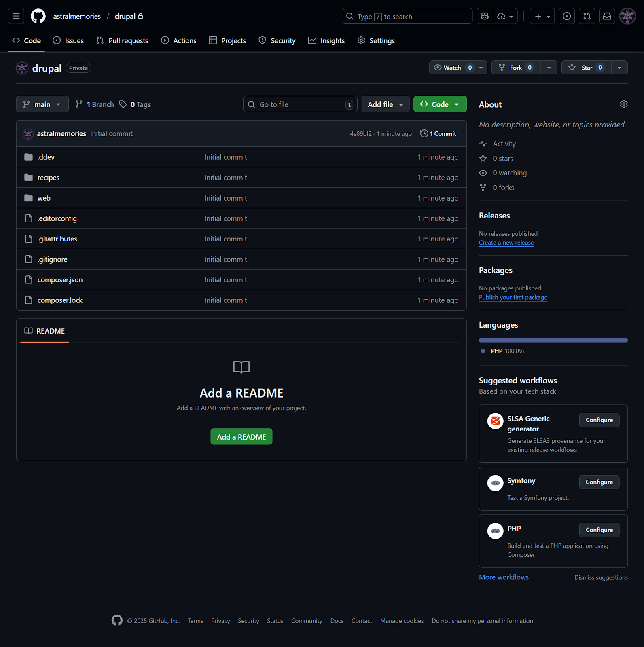Click the GitHub logo in the header
The image size is (644, 647).
[x=38, y=16]
